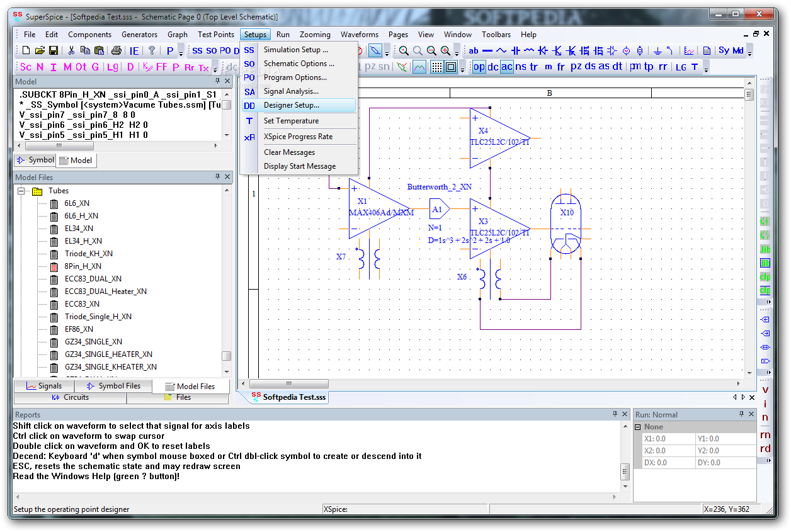Pin the Reports panel
Image resolution: width=791 pixels, height=532 pixels.
coord(615,414)
